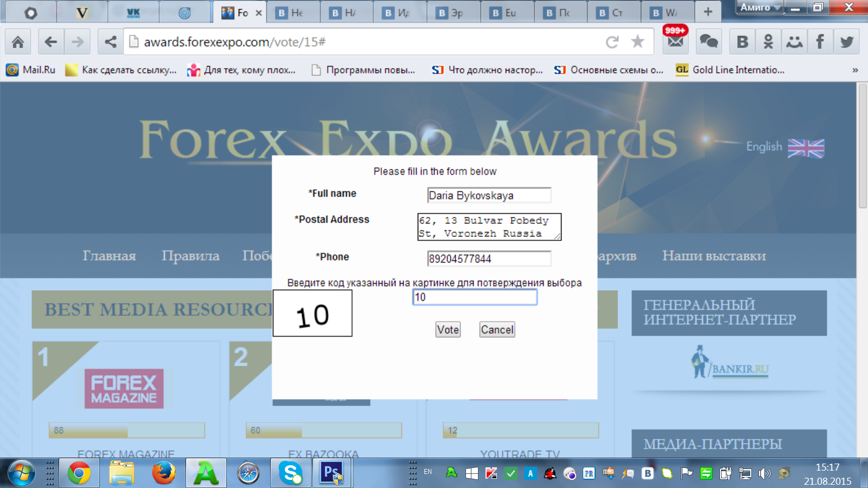Viewport: 868px width, 488px height.
Task: Click the Postal Address text area
Action: tap(489, 227)
